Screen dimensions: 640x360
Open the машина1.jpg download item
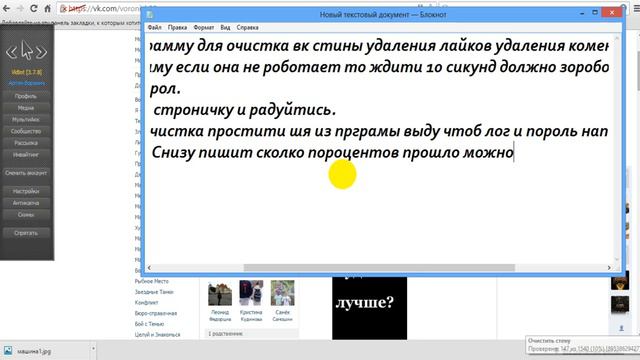(45, 351)
